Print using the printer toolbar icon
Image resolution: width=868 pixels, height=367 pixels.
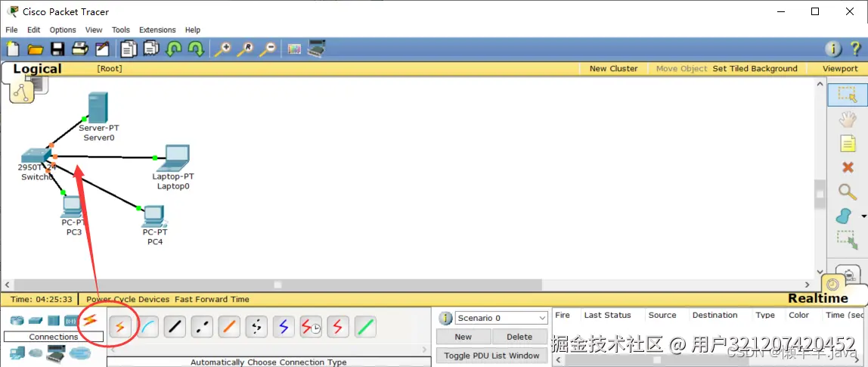click(80, 49)
